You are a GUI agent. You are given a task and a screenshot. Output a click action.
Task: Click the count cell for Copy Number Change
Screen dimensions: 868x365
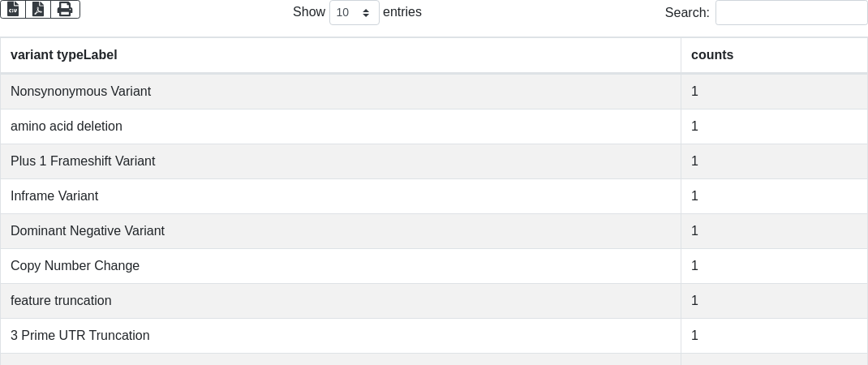click(774, 266)
